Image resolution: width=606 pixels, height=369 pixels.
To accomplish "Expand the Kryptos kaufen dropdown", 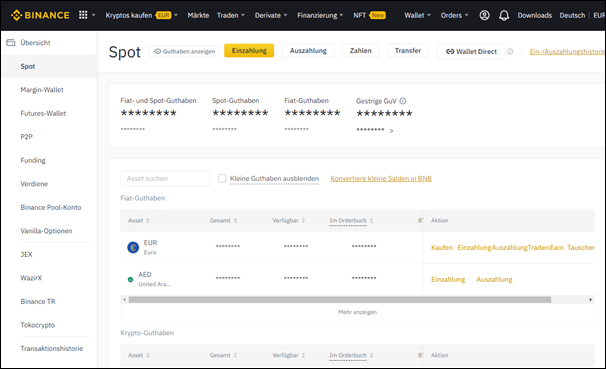I will pos(176,15).
